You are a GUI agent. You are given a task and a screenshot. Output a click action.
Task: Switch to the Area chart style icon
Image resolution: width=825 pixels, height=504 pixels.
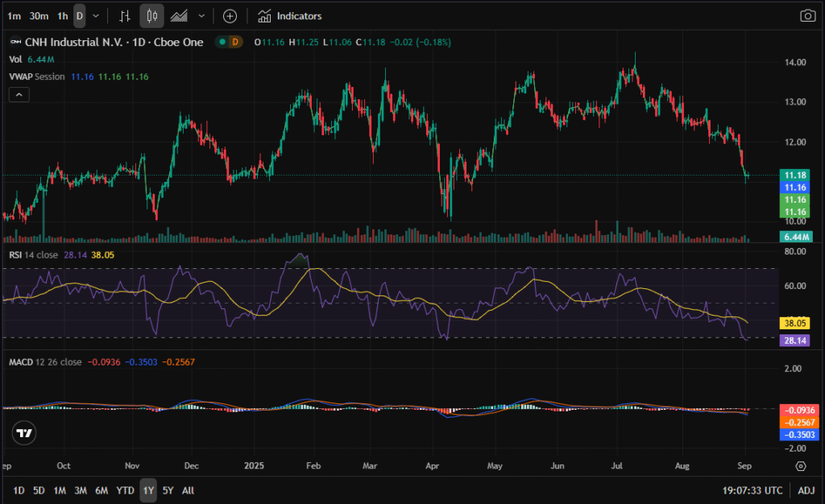pos(180,16)
